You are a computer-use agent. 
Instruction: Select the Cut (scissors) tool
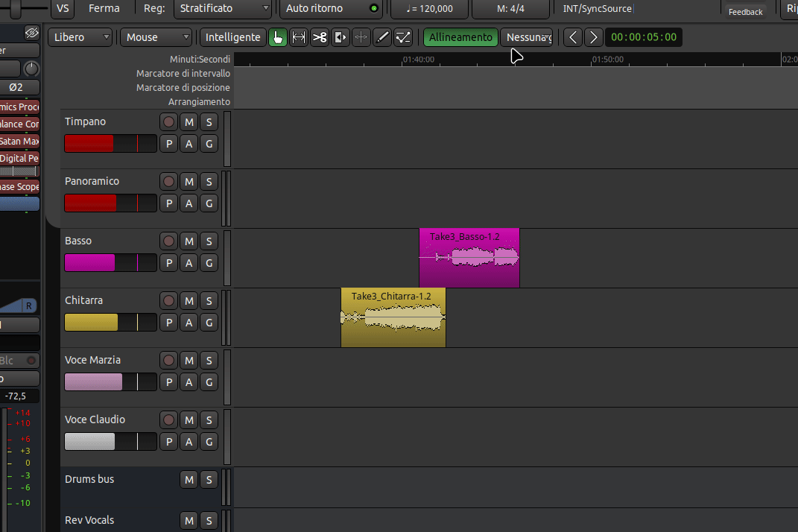(x=320, y=37)
